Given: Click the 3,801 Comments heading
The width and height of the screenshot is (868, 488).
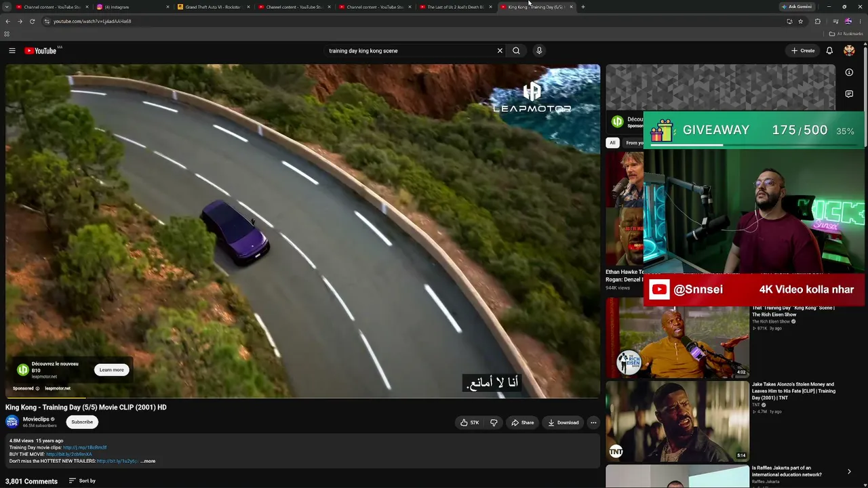Looking at the screenshot, I should click(31, 481).
